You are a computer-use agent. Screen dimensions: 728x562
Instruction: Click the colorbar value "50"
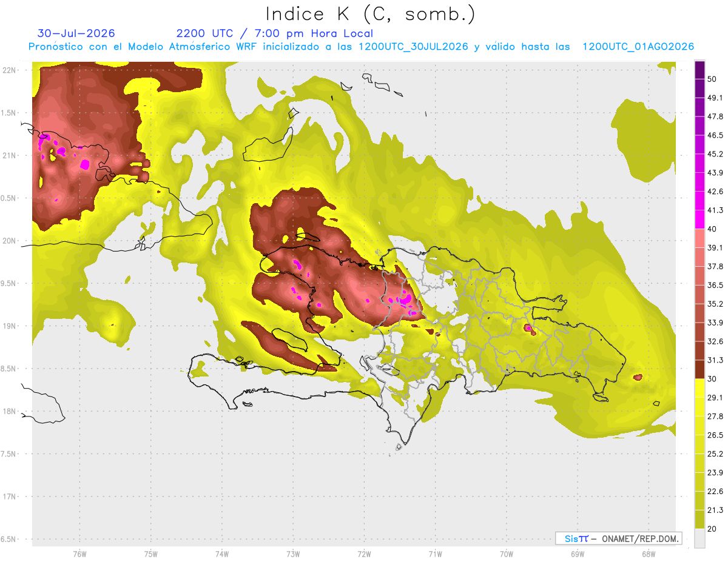coord(712,79)
